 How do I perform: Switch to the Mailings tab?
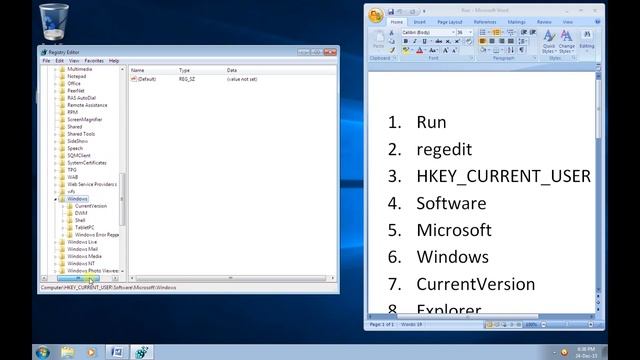(516, 22)
